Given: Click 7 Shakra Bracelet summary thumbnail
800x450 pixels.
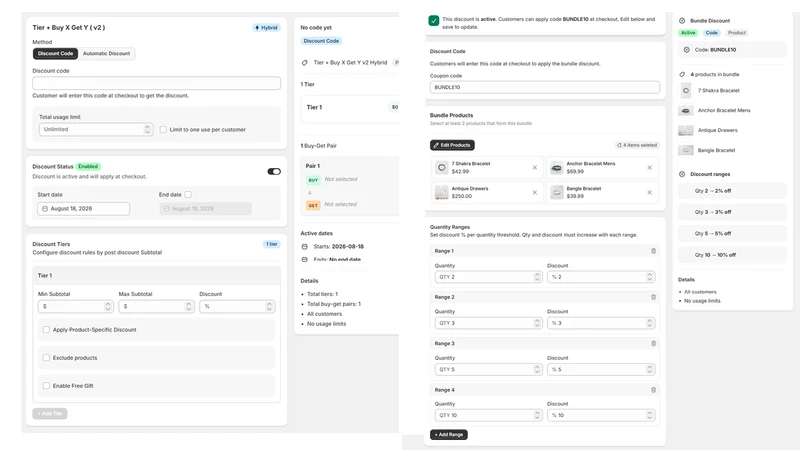Looking at the screenshot, I should coord(686,91).
